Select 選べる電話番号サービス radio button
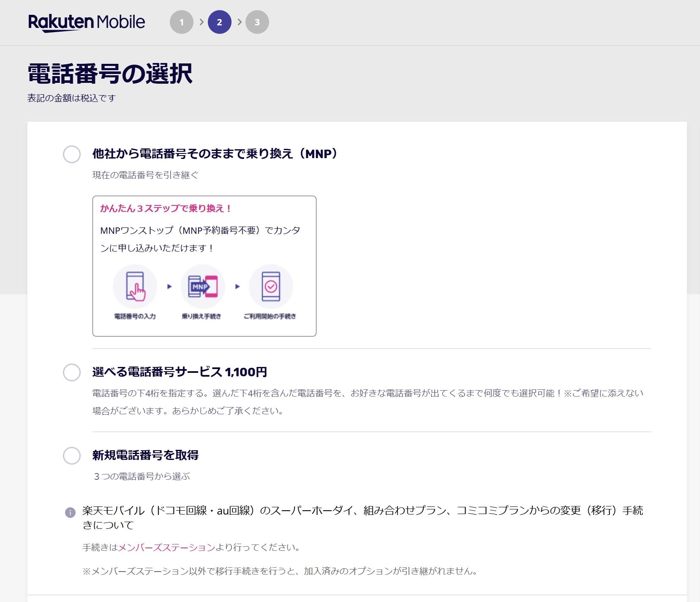The width and height of the screenshot is (700, 602). pyautogui.click(x=72, y=372)
